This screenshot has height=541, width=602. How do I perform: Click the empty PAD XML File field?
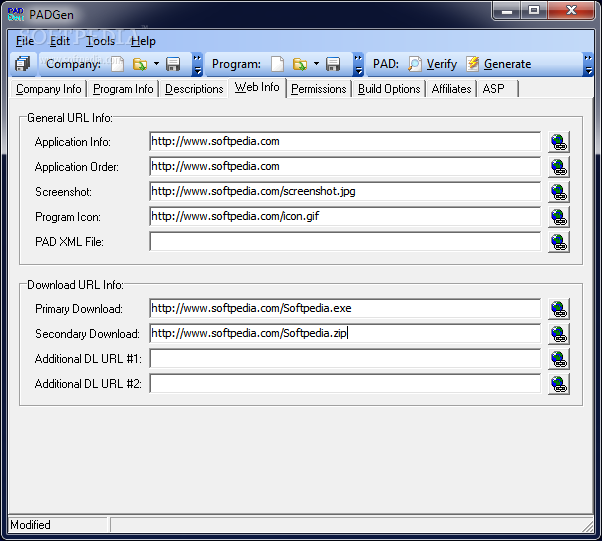345,242
